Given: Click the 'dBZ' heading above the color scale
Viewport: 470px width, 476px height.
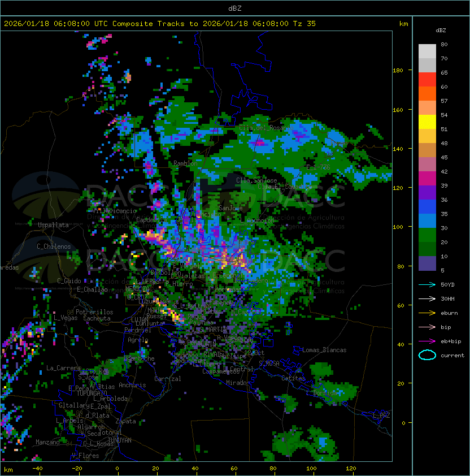Looking at the screenshot, I should pos(441,31).
